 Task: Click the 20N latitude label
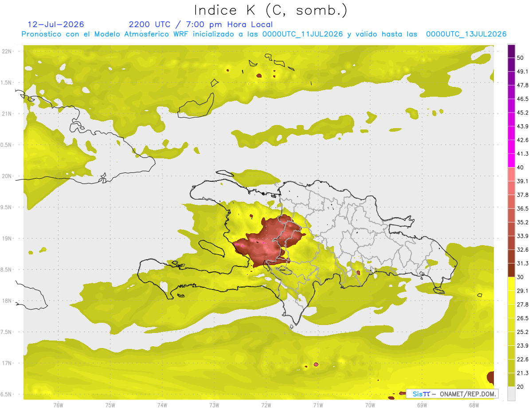(x=7, y=176)
